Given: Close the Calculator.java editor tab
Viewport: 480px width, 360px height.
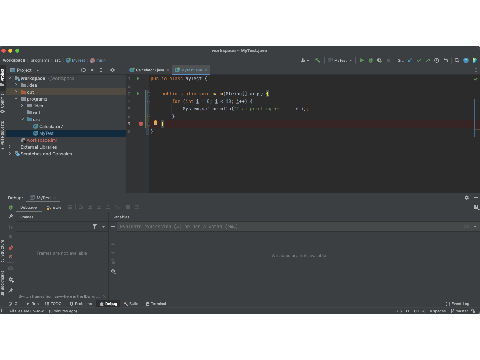Looking at the screenshot, I should [x=168, y=70].
